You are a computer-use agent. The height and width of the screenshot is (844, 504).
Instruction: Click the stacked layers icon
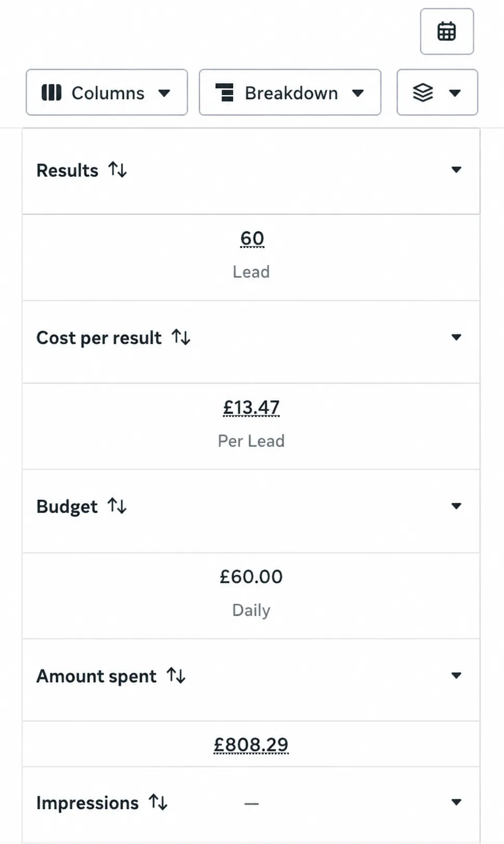coord(423,93)
